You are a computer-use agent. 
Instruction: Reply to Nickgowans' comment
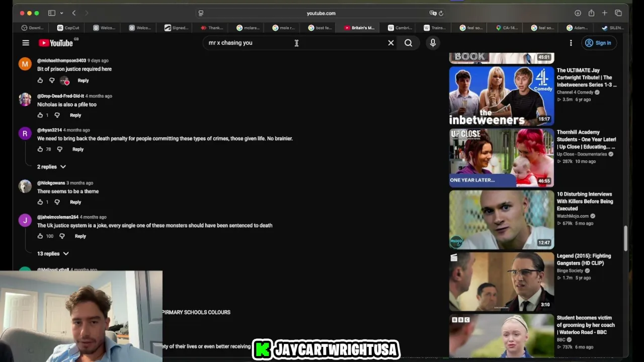click(75, 202)
